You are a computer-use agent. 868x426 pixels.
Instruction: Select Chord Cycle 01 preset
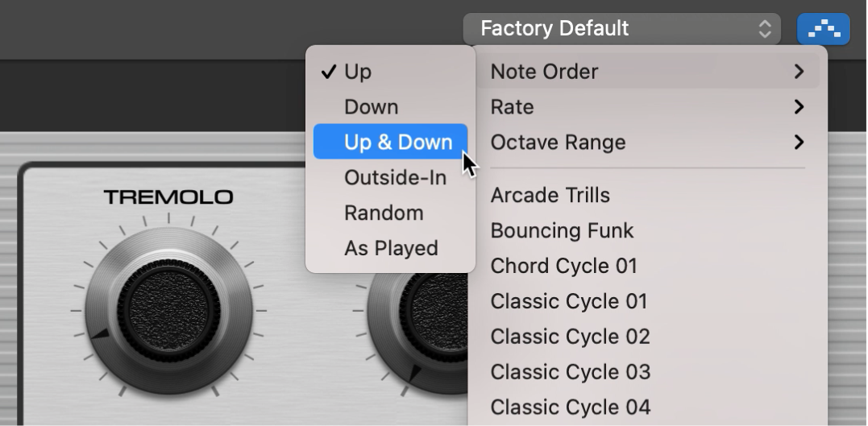point(564,267)
